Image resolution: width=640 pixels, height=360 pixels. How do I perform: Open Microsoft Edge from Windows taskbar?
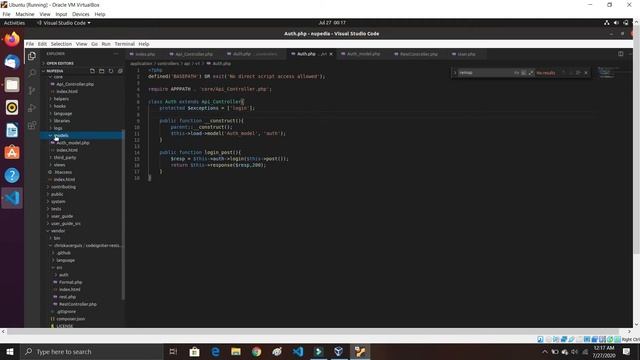tap(215, 351)
